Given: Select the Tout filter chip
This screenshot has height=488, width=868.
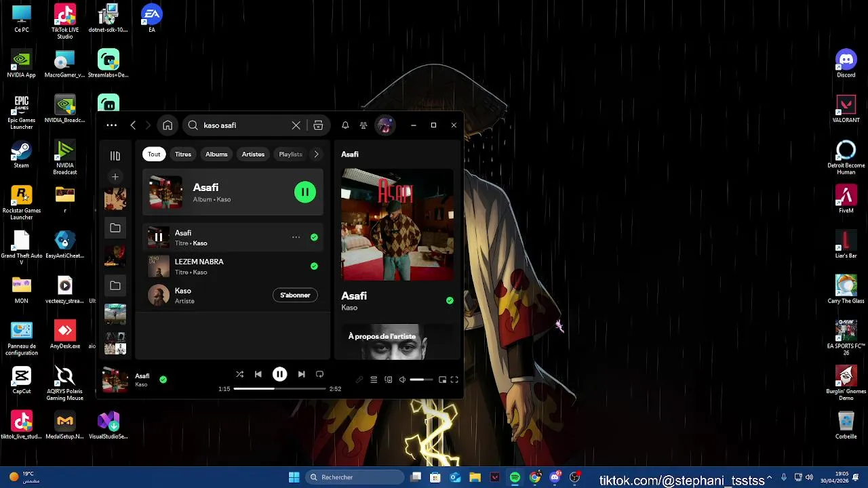Looking at the screenshot, I should (154, 155).
